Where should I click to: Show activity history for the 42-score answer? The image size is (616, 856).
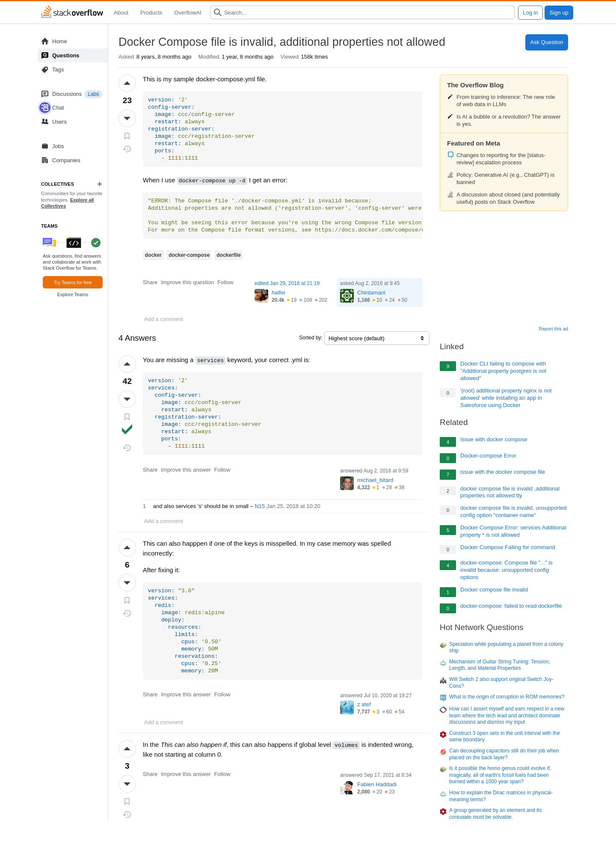click(x=127, y=448)
